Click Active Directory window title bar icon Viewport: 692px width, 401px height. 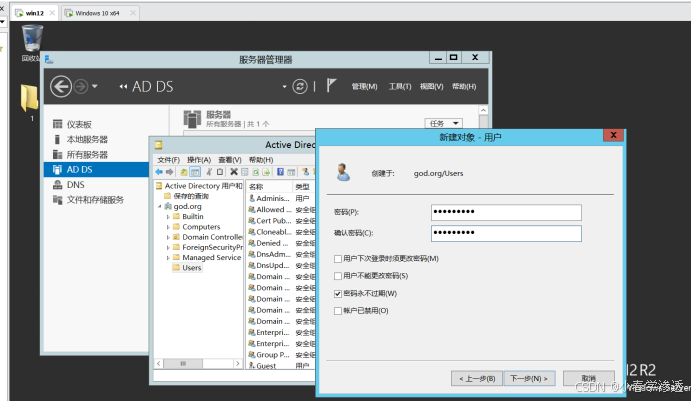[x=158, y=145]
